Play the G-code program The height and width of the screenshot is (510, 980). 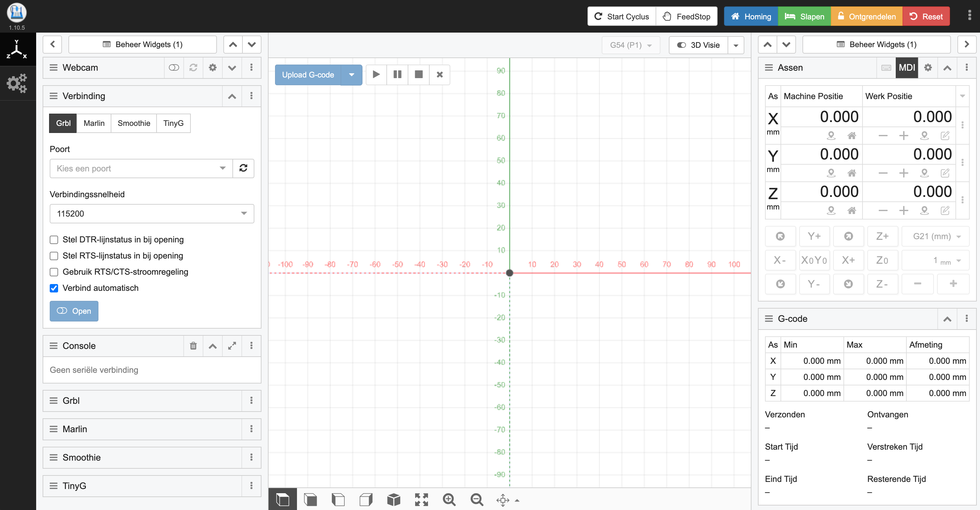[376, 75]
